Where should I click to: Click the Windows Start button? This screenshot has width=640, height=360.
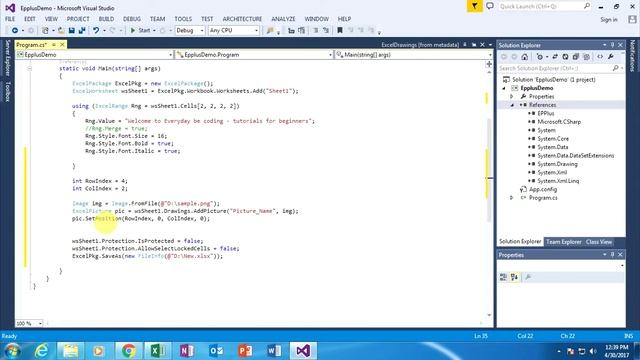coord(12,351)
